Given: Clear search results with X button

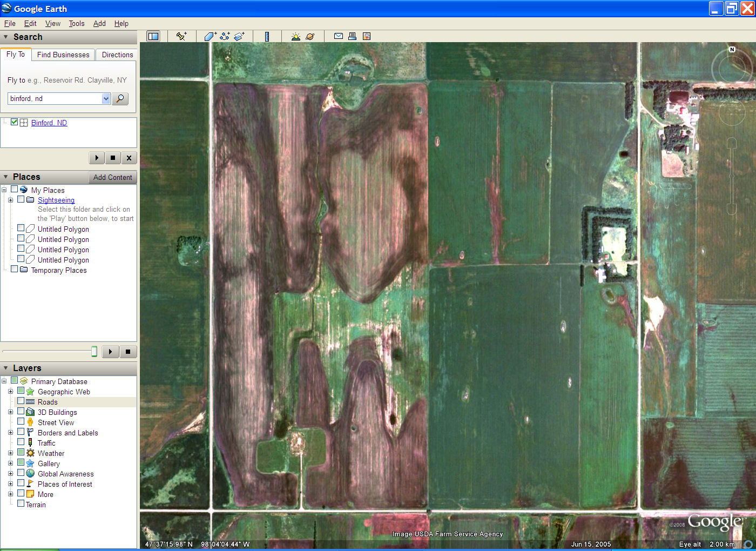Looking at the screenshot, I should coord(129,158).
